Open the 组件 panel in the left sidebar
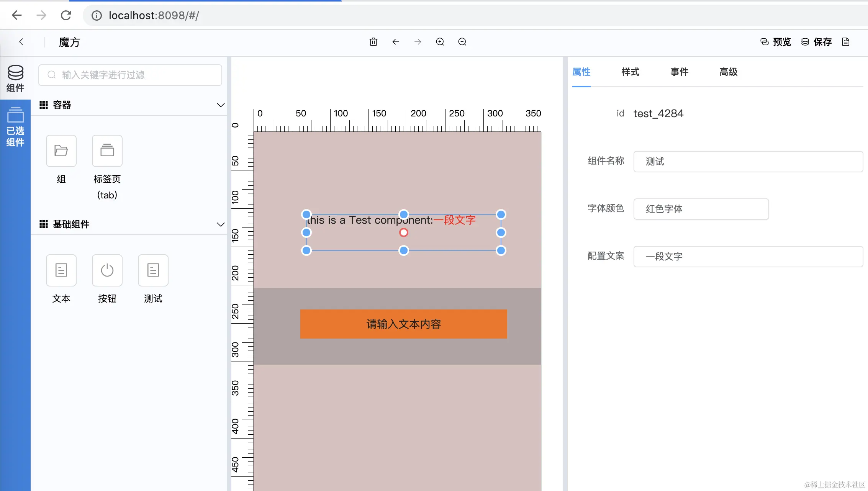Image resolution: width=868 pixels, height=491 pixels. [15, 79]
